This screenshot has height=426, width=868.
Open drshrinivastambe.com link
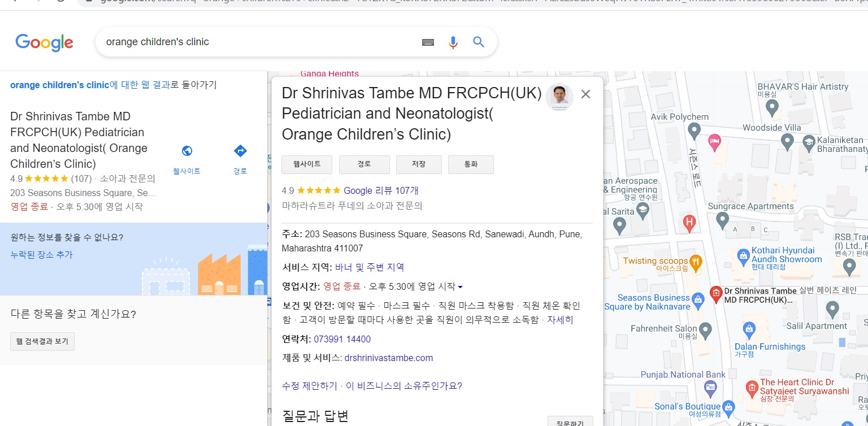(x=389, y=358)
